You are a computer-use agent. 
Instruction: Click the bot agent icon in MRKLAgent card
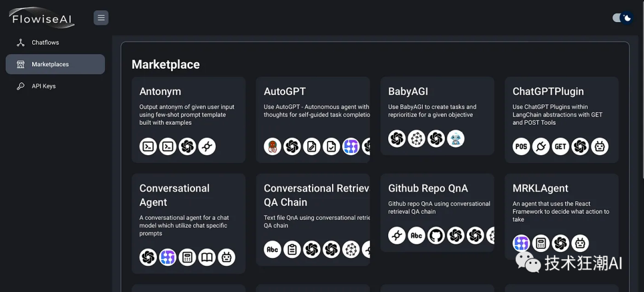tap(580, 243)
